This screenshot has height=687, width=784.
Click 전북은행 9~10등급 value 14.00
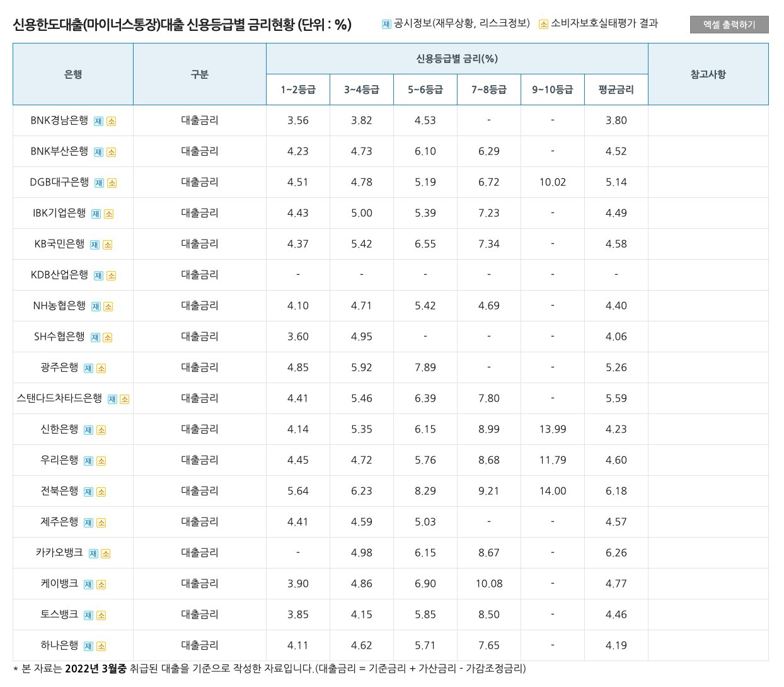(x=553, y=491)
